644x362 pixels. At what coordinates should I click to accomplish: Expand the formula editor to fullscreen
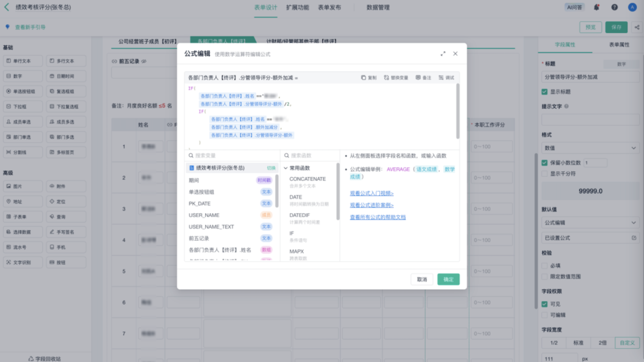pos(443,54)
